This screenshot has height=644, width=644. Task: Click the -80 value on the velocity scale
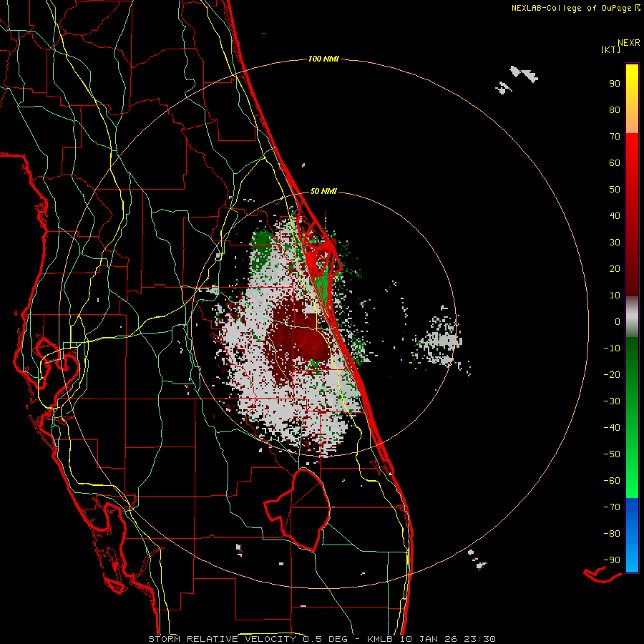click(x=612, y=534)
